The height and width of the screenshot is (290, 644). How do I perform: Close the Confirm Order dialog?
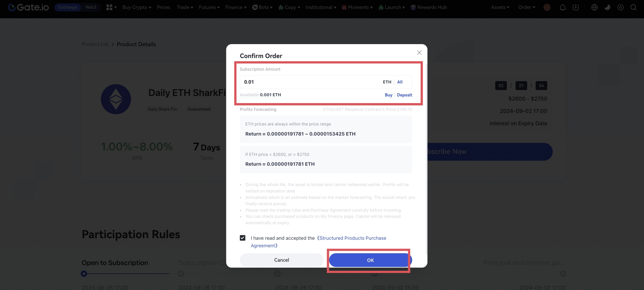419,53
